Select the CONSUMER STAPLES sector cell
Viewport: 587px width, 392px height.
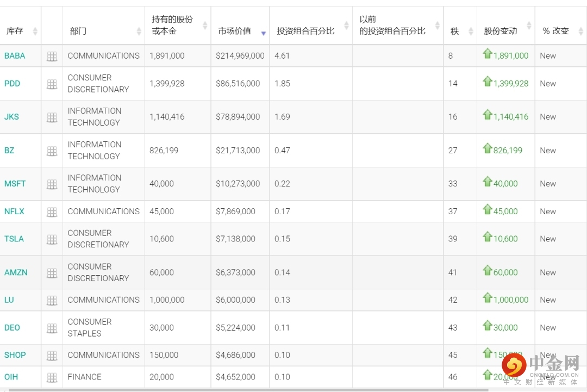click(x=104, y=328)
